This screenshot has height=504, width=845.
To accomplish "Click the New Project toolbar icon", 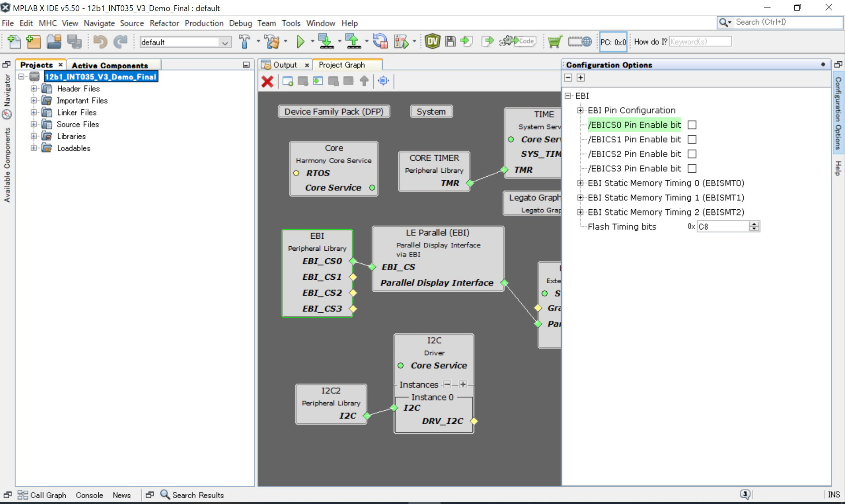I will [x=33, y=42].
